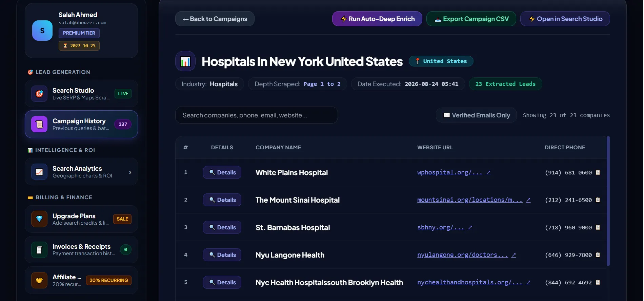Image resolution: width=644 pixels, height=301 pixels.
Task: Click the Affiliate heart icon
Action: [39, 280]
